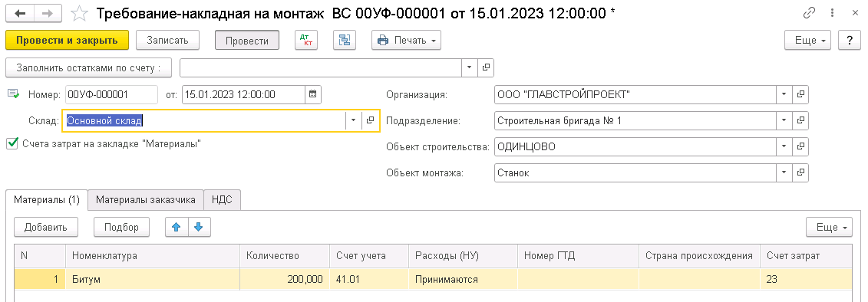Click the Количество column header
Image resolution: width=868 pixels, height=302 pixels.
pos(285,255)
